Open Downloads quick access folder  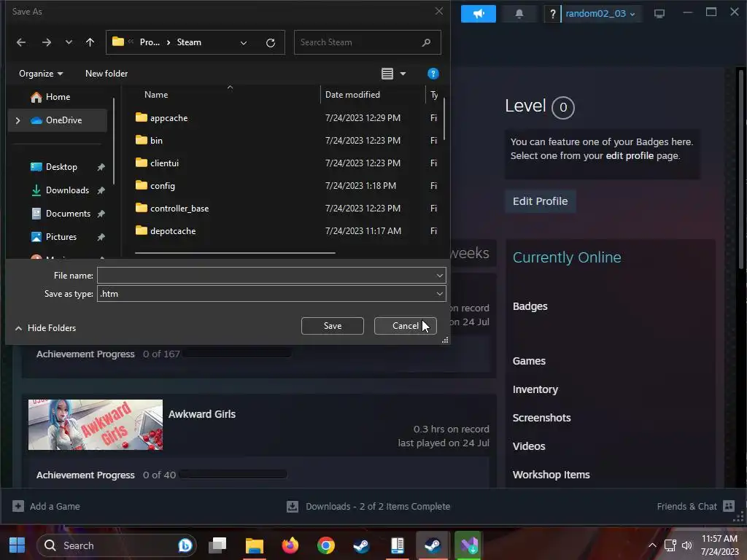point(67,190)
